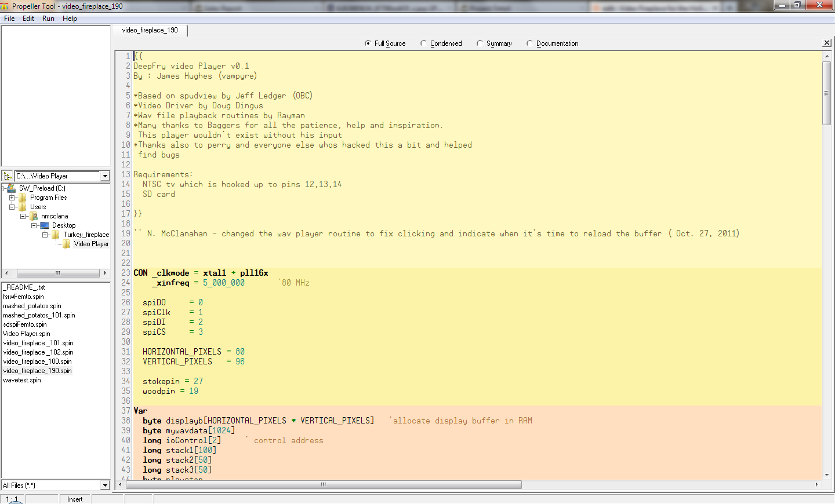The image size is (835, 504).
Task: Click editor scroll down arrow
Action: click(826, 475)
